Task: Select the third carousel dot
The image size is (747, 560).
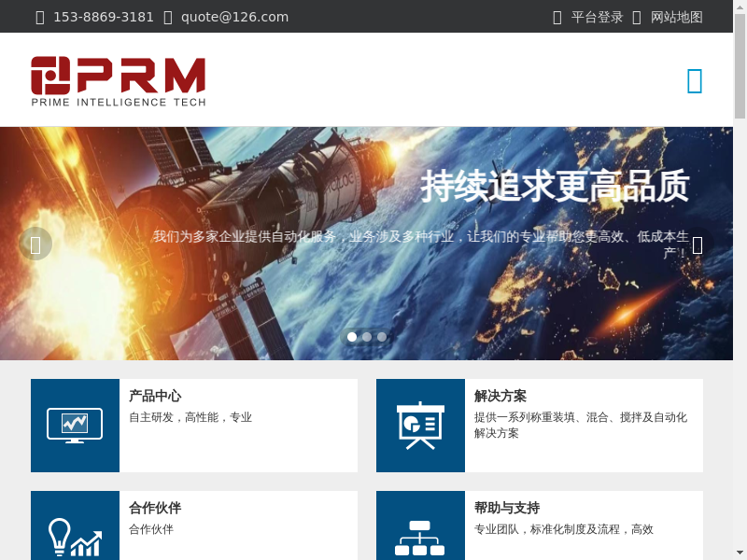Action: (x=382, y=337)
